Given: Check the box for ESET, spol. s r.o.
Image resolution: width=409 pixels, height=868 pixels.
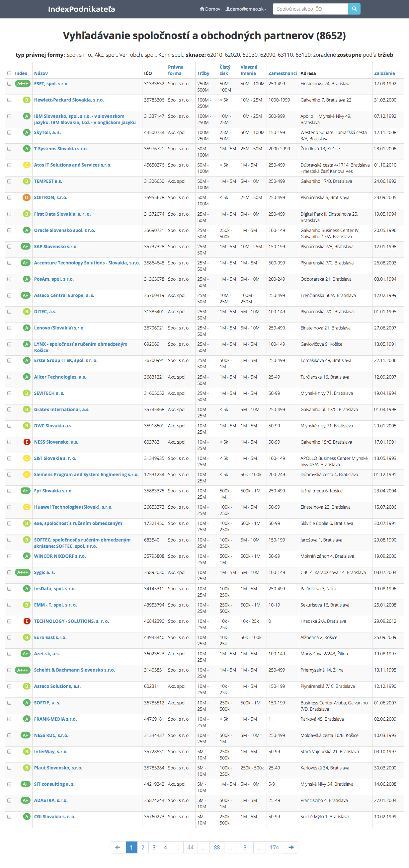Looking at the screenshot, I should click(9, 84).
